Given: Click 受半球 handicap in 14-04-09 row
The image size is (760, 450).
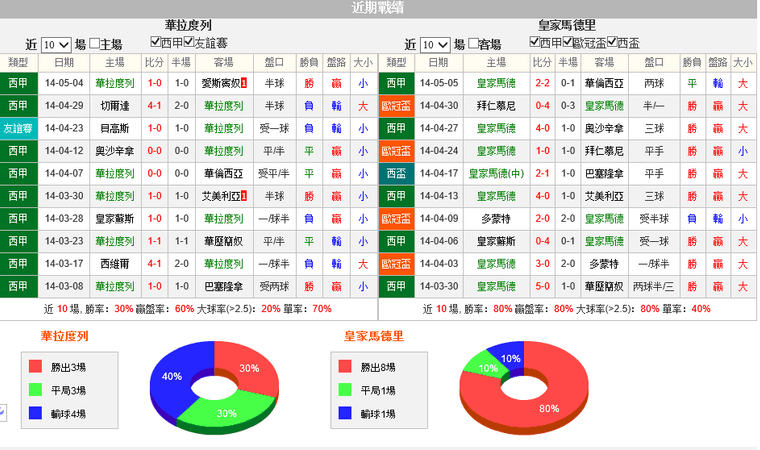Looking at the screenshot, I should tap(654, 219).
